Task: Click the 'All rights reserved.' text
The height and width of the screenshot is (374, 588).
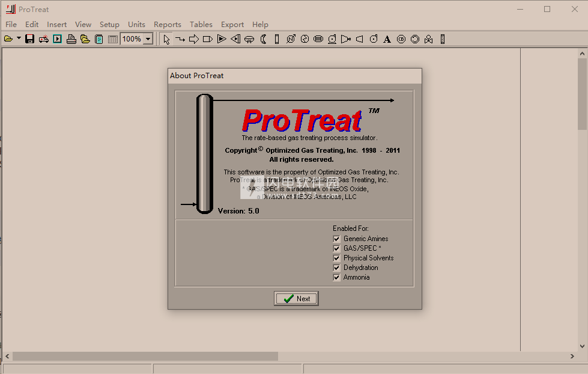Action: tap(302, 159)
